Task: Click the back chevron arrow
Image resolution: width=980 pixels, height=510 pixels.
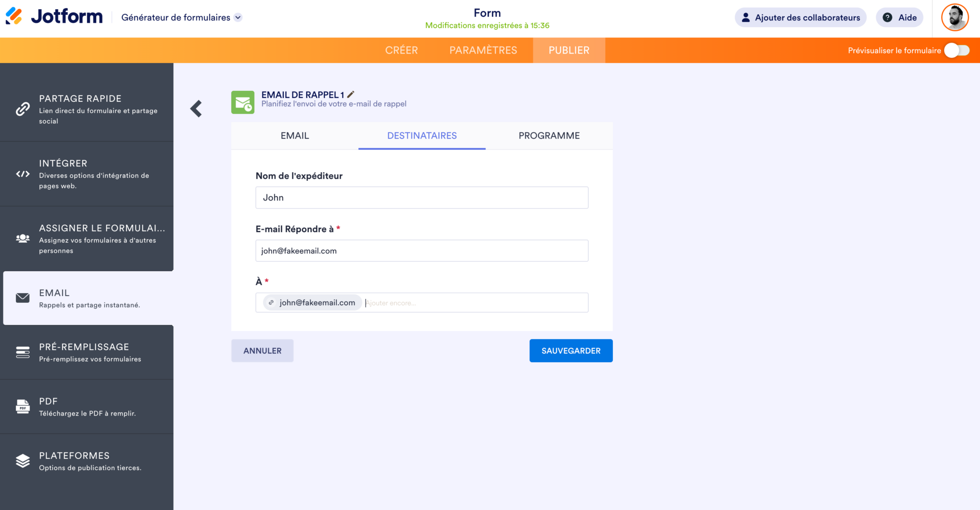Action: point(197,108)
